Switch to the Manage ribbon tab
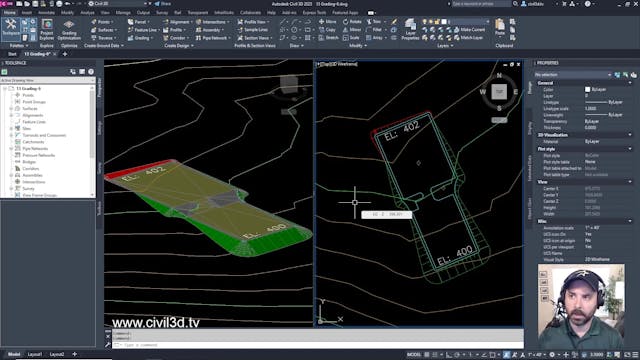 click(x=123, y=13)
